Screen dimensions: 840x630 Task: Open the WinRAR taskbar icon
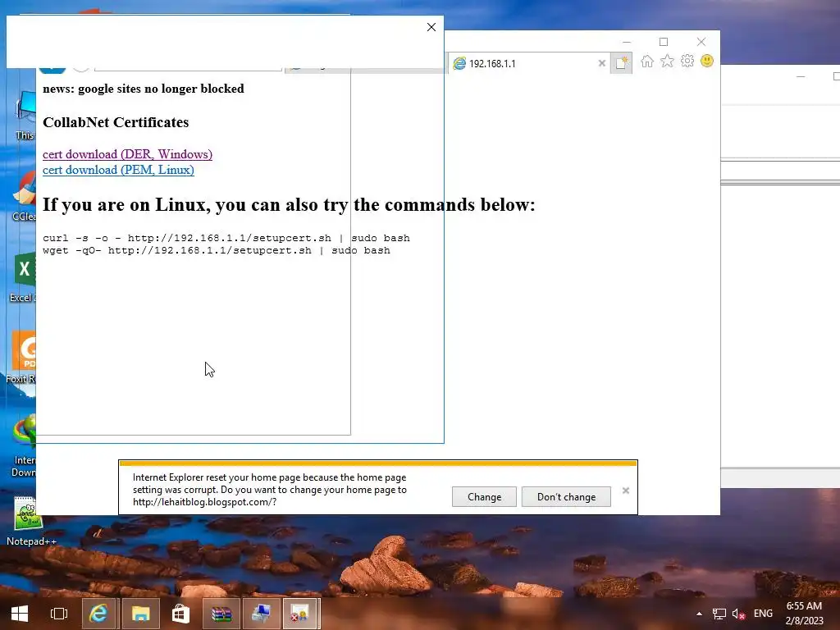(221, 614)
